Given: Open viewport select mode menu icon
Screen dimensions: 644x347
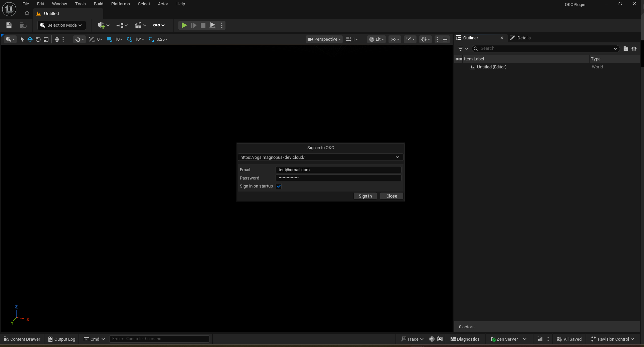Looking at the screenshot, I should [x=10, y=39].
